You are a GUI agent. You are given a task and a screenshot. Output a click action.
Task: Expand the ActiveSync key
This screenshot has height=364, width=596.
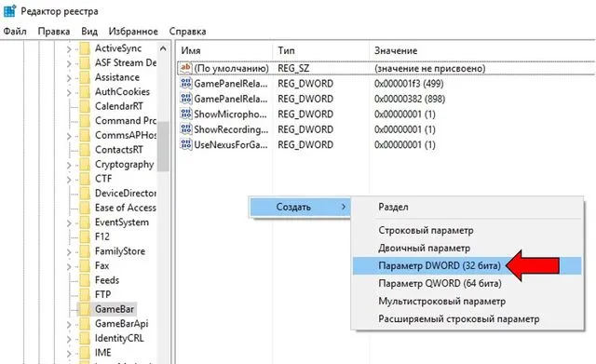(x=69, y=49)
